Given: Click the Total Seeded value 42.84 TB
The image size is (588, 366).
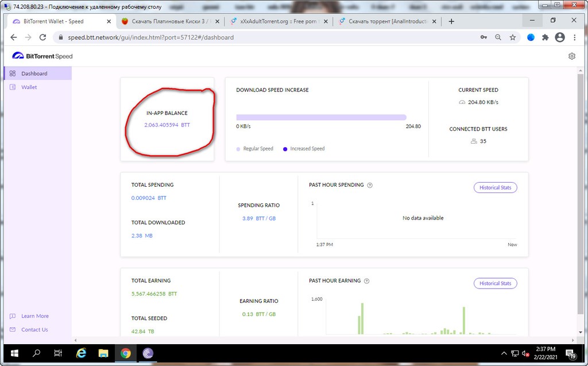Looking at the screenshot, I should pos(142,332).
